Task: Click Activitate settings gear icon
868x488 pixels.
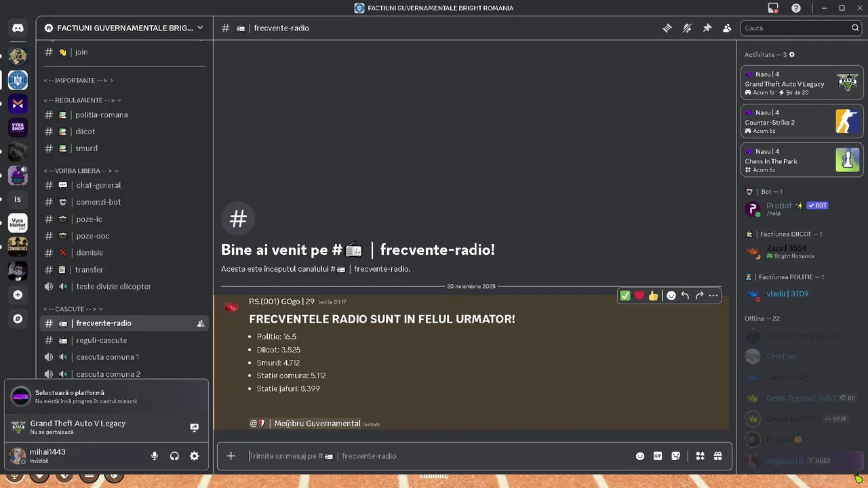Action: coord(791,55)
